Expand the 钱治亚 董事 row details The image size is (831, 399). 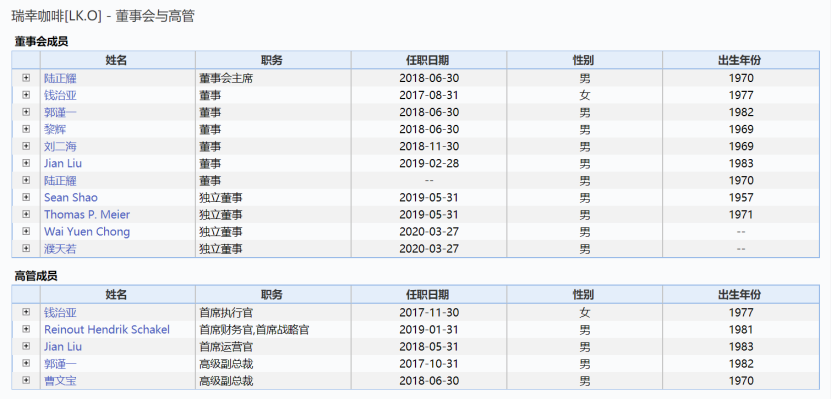pyautogui.click(x=26, y=95)
